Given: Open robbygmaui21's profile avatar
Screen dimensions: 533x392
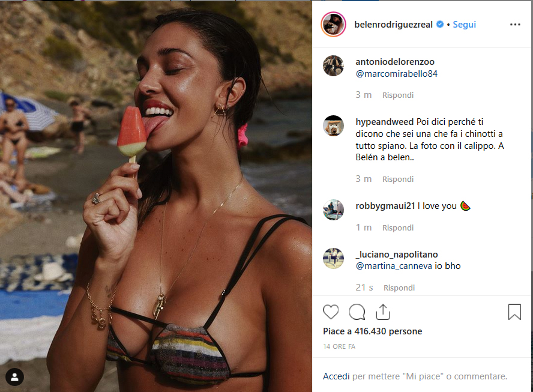Looking at the screenshot, I should coord(333,210).
